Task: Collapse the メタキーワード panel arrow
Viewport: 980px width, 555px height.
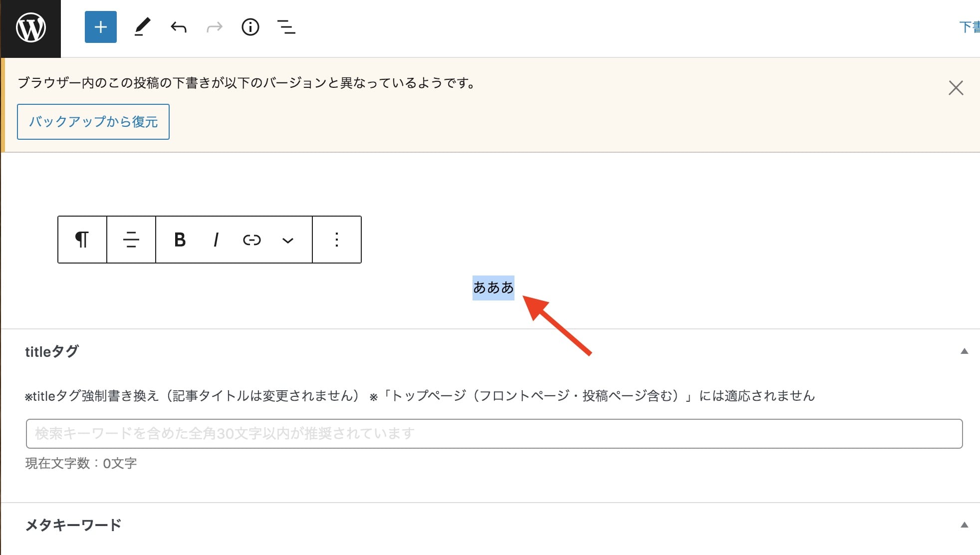Action: pyautogui.click(x=965, y=525)
